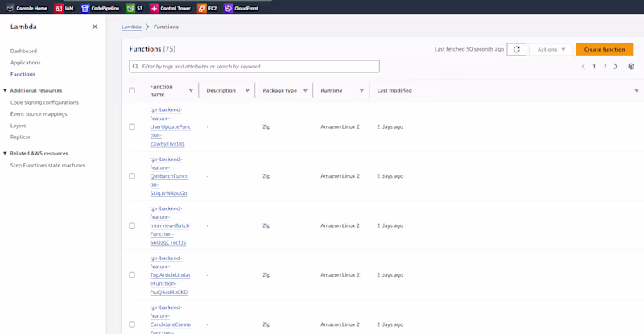Check the UserUpdateFunction row checkbox

point(132,126)
